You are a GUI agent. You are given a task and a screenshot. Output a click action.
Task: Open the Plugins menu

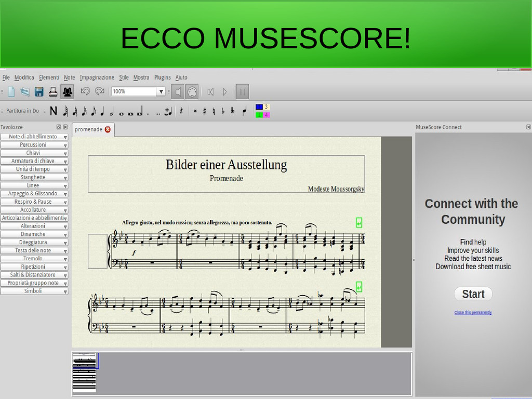(163, 77)
